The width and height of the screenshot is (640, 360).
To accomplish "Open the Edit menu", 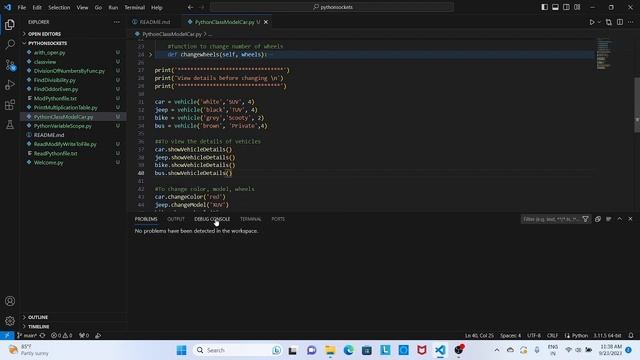I will [x=37, y=7].
